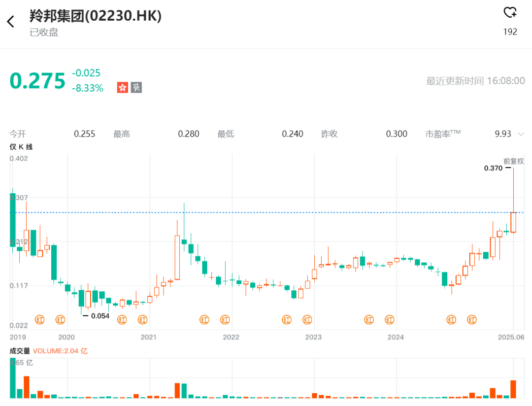Image resolution: width=532 pixels, height=406 pixels.
Task: Tap the 市盈率TTM label
Action: 443,134
